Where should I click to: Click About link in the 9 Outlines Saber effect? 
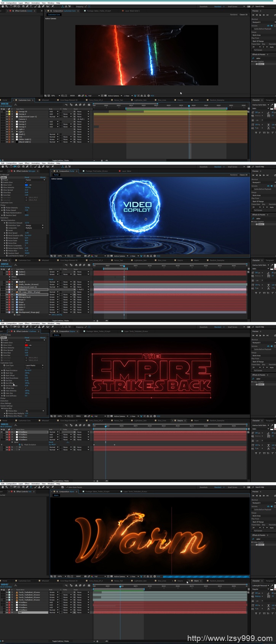[x=43, y=338]
